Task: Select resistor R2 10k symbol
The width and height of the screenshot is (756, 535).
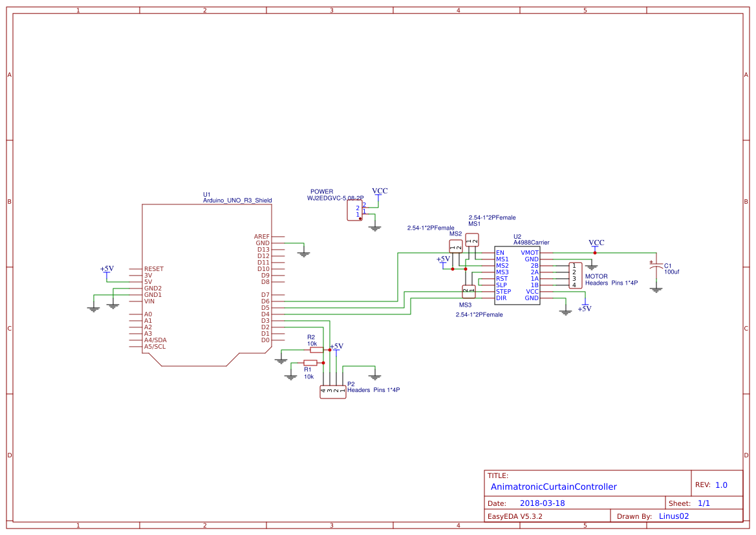Action: 316,350
